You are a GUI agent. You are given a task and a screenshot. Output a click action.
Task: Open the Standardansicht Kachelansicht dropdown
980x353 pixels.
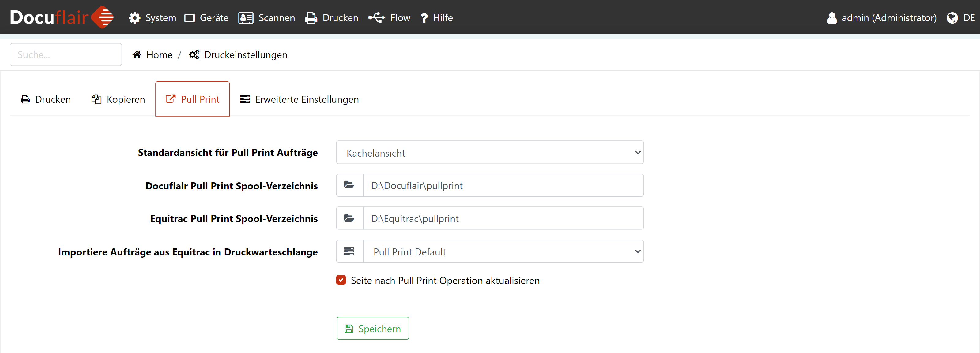coord(490,152)
